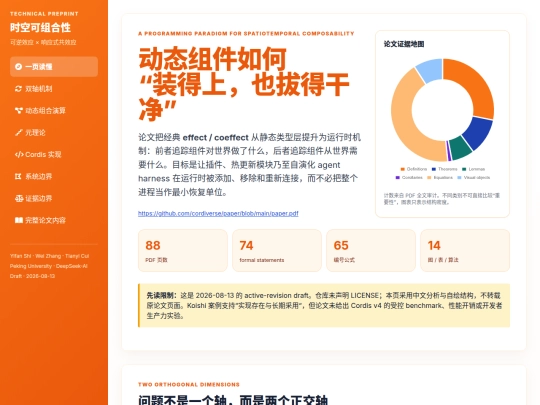Click the Peking University · DeepSeek-AI line
This screenshot has height=405, width=540.
tap(49, 266)
